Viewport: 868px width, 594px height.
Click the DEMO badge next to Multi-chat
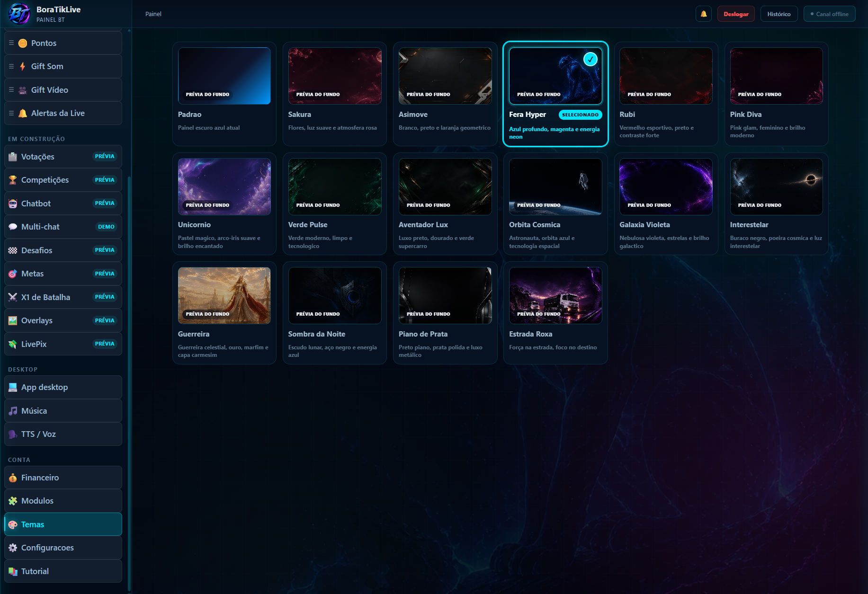point(106,227)
